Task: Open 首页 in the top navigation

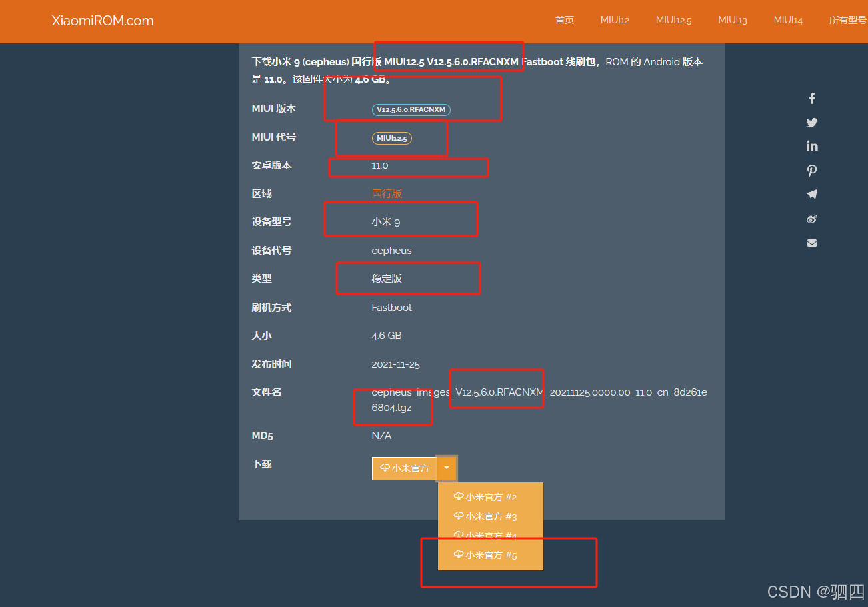Action: tap(565, 20)
